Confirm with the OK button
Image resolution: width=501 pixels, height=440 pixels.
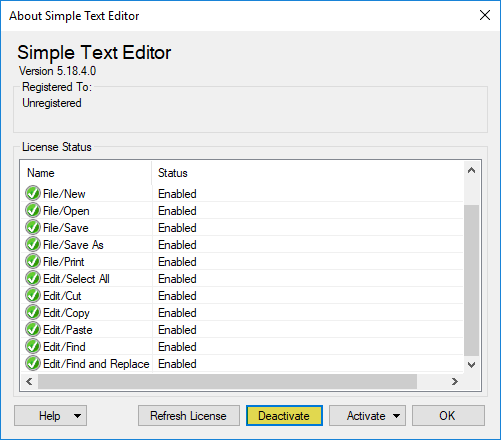448,416
